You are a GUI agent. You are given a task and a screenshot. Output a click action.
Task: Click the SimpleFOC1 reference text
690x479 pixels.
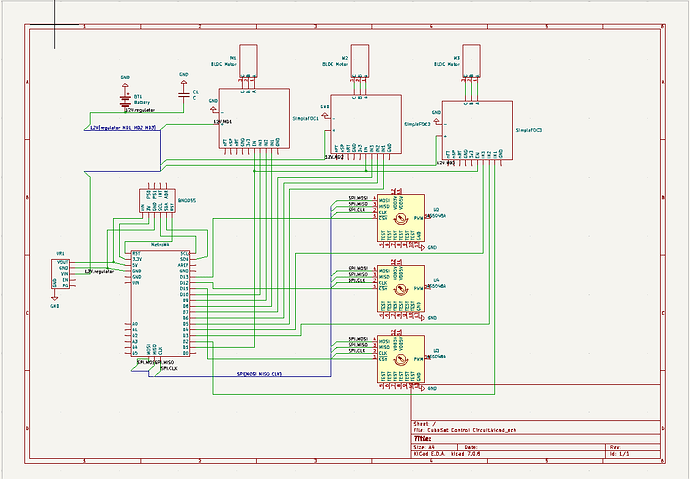point(306,119)
